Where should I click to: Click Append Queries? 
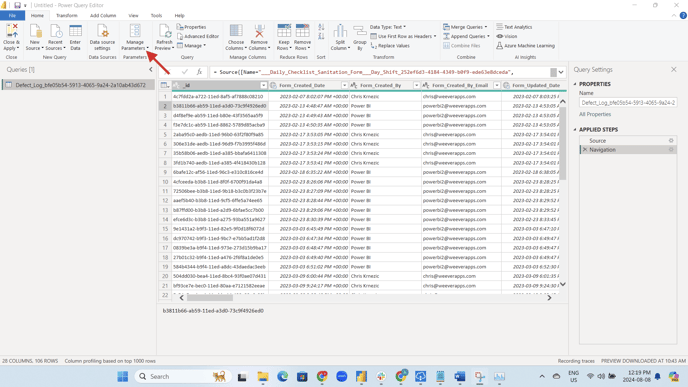[x=466, y=36]
